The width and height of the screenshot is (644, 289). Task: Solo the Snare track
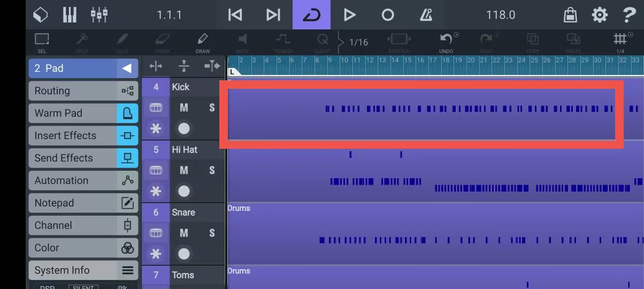click(x=212, y=233)
